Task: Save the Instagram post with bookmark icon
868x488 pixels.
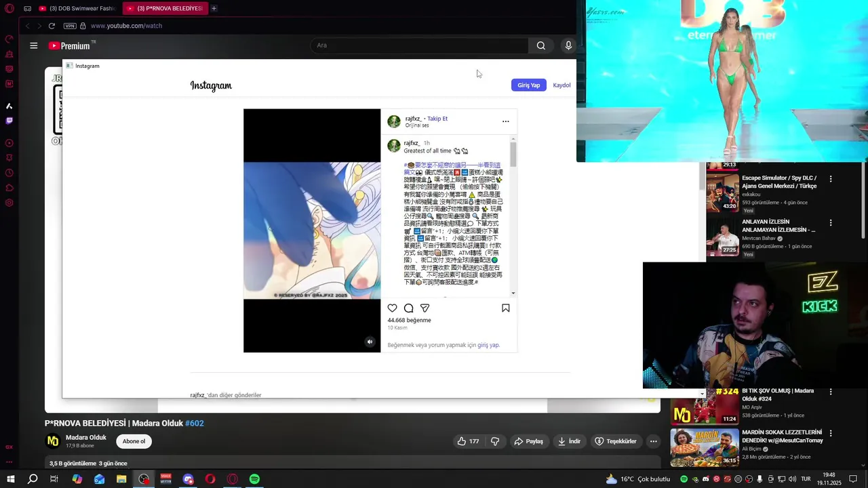Action: pyautogui.click(x=505, y=308)
